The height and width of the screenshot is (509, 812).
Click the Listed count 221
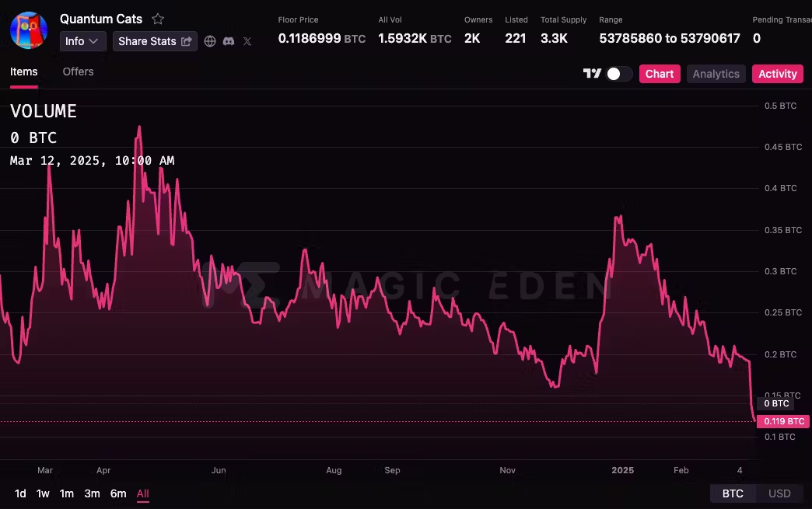pyautogui.click(x=515, y=38)
